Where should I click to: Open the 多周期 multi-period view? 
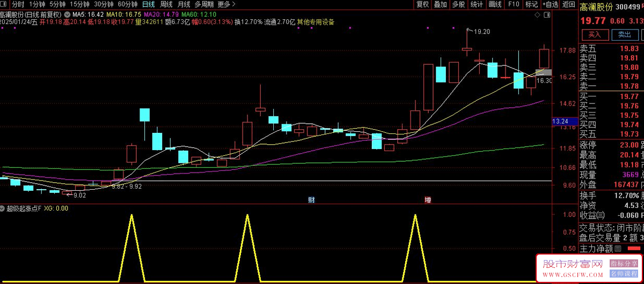coord(204,4)
